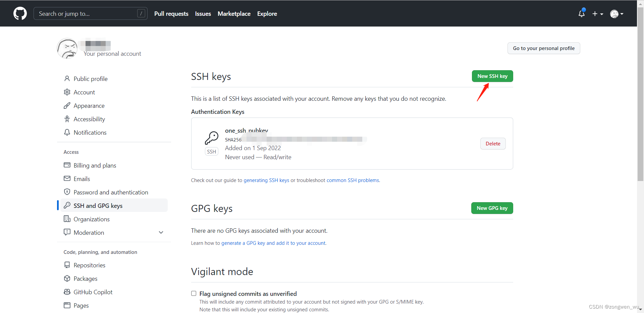Click the Account gear icon
This screenshot has height=313, width=644.
coord(67,92)
